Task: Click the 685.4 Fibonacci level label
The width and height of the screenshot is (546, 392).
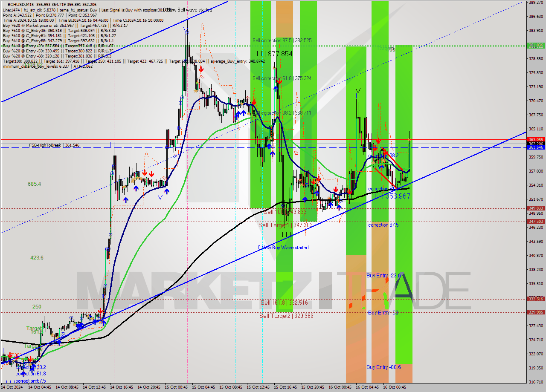Action: pos(34,184)
